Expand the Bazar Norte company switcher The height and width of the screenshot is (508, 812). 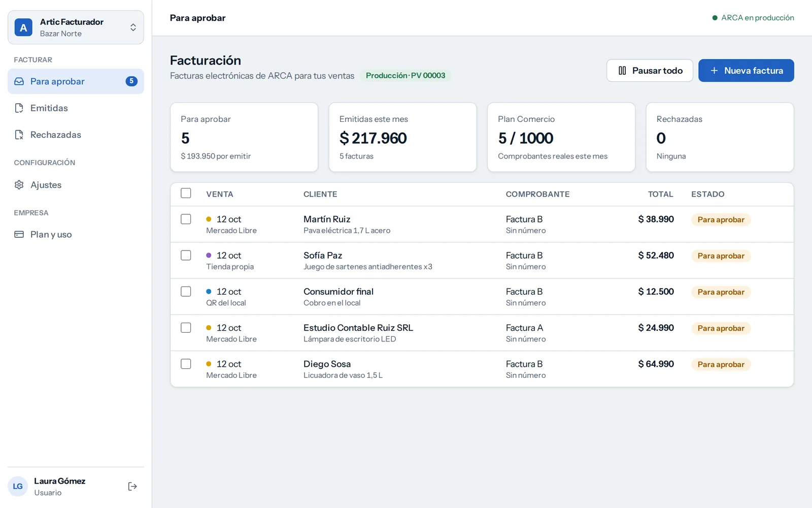(x=76, y=27)
